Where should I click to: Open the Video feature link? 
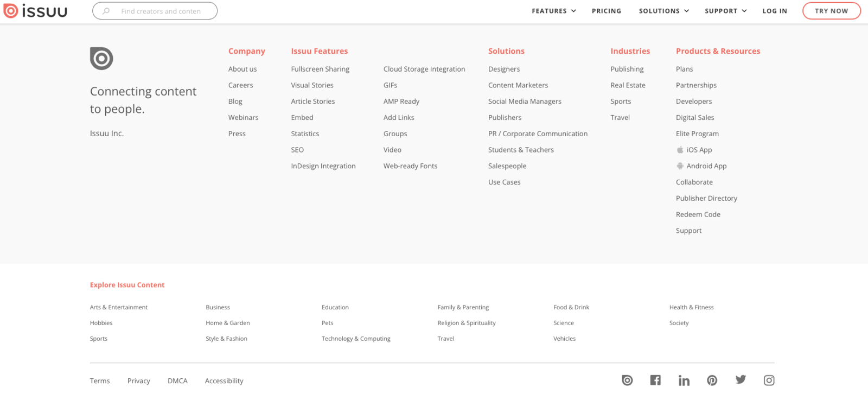[x=393, y=150]
